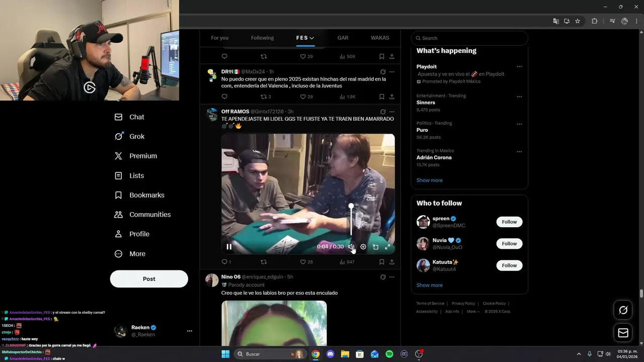Expand the FES tab chevron
This screenshot has width=644, height=362.
[312, 38]
